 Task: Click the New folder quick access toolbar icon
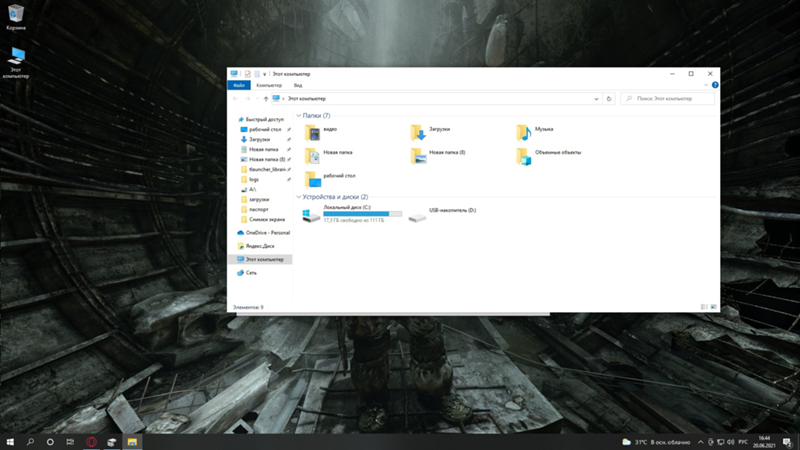pyautogui.click(x=257, y=74)
